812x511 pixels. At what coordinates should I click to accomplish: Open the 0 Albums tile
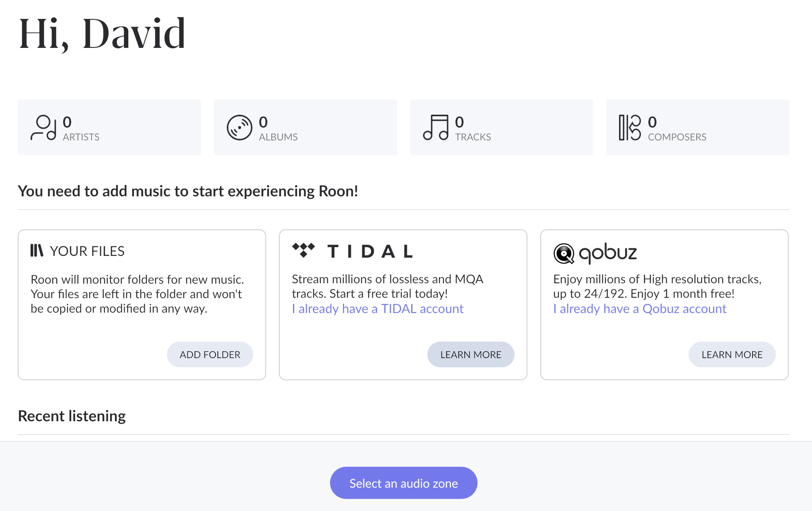point(306,127)
